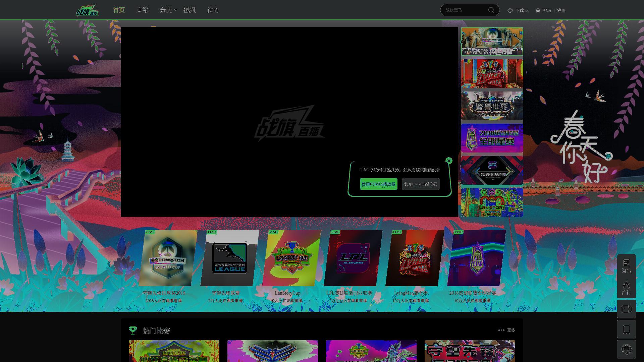Click the video camera sidebar icon

[x=626, y=309]
